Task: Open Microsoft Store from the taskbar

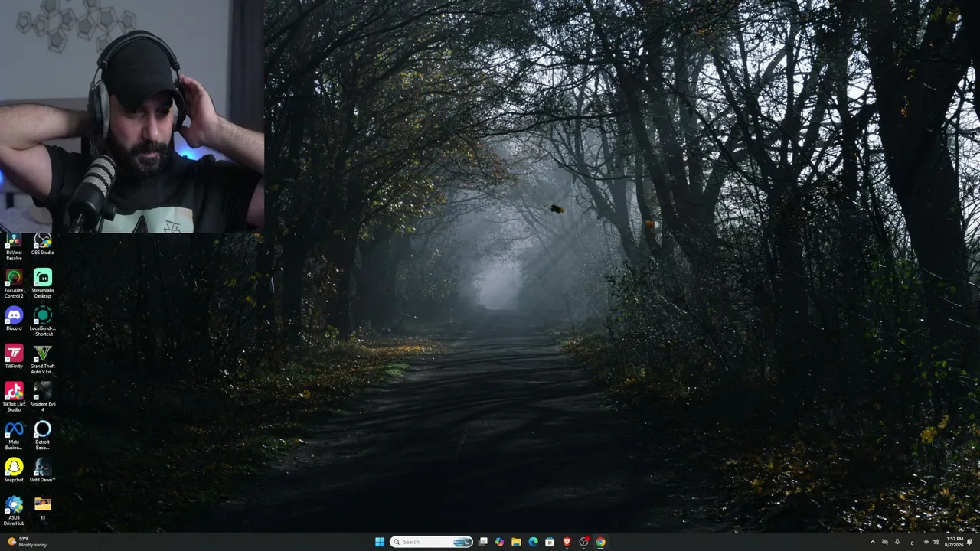Action: point(550,542)
